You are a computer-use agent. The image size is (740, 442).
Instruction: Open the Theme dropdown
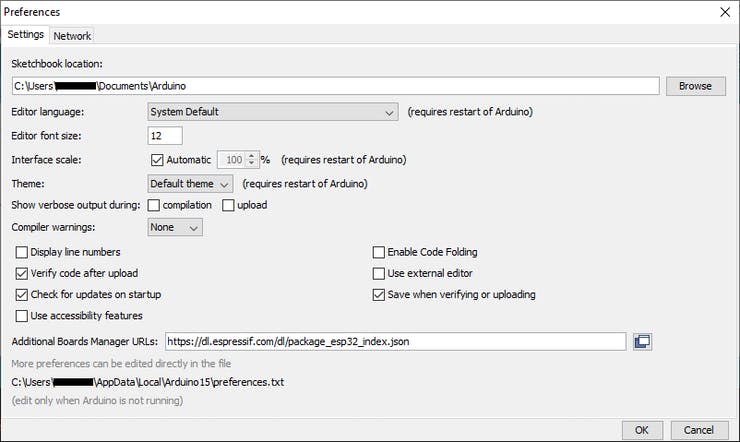coord(190,184)
